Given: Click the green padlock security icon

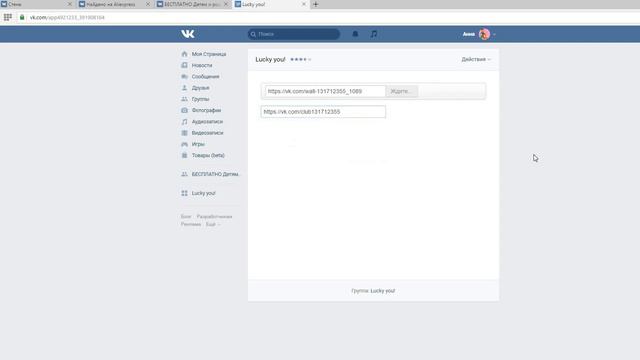Looking at the screenshot, I should coord(22,17).
